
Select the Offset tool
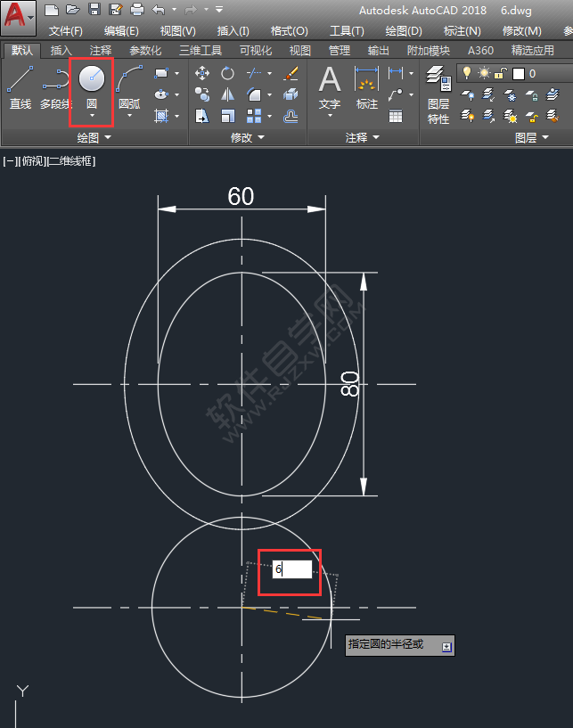coord(291,116)
